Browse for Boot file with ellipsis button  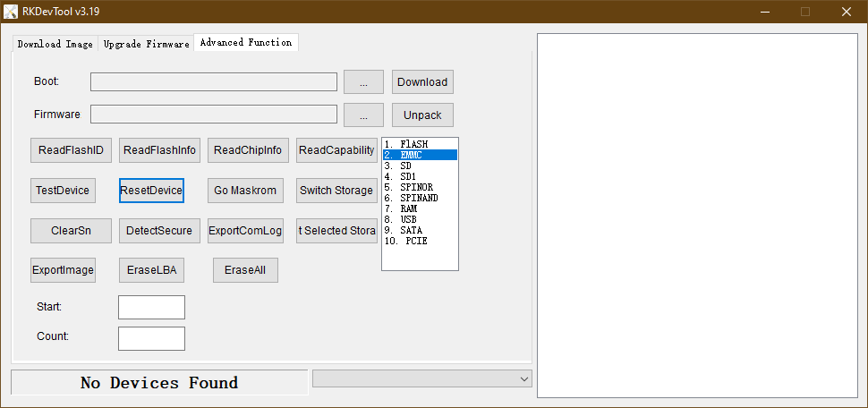[363, 81]
